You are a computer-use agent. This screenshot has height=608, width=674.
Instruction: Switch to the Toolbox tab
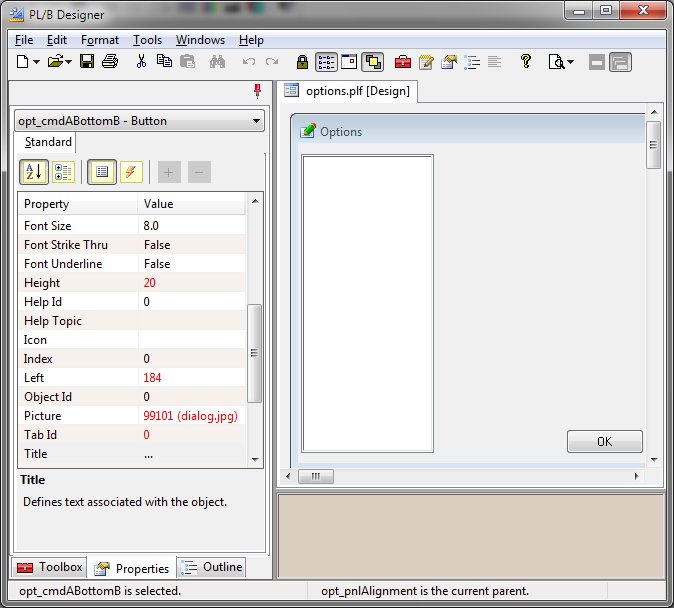pos(50,567)
